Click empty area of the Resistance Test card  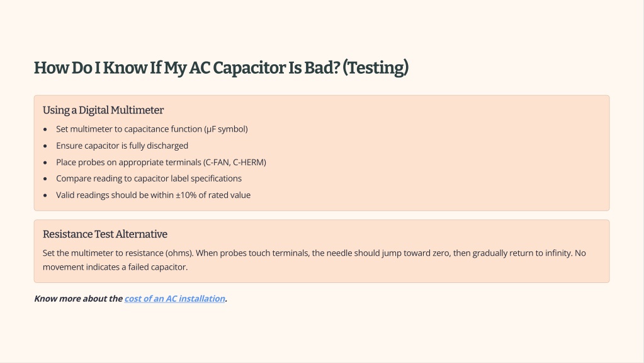click(410, 234)
